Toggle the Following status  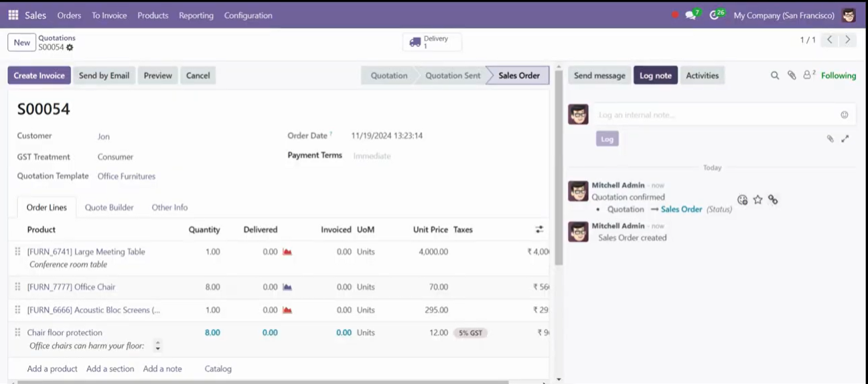(839, 76)
